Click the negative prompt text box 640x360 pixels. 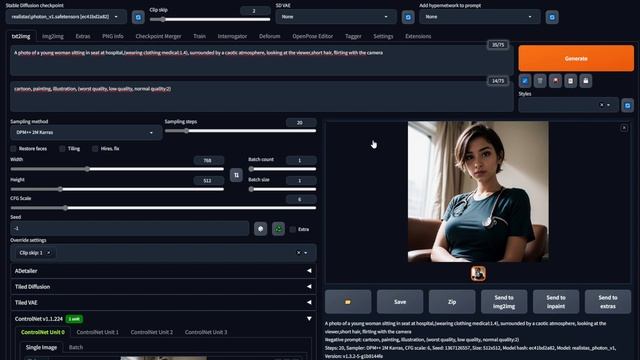[x=262, y=96]
